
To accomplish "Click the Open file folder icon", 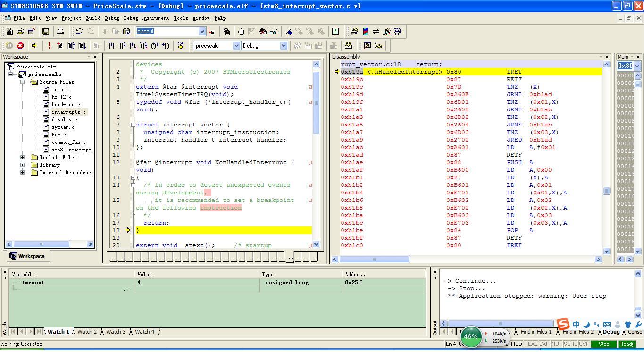I will [20, 32].
